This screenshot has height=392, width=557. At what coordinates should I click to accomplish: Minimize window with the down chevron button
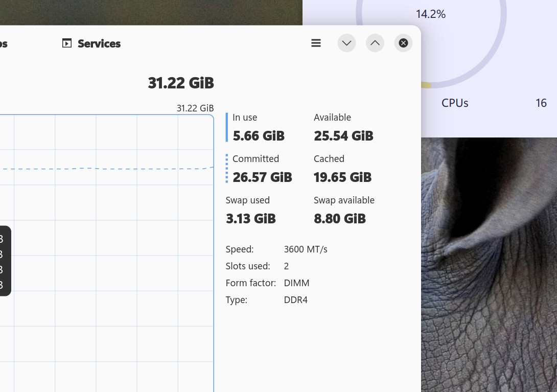click(x=346, y=43)
